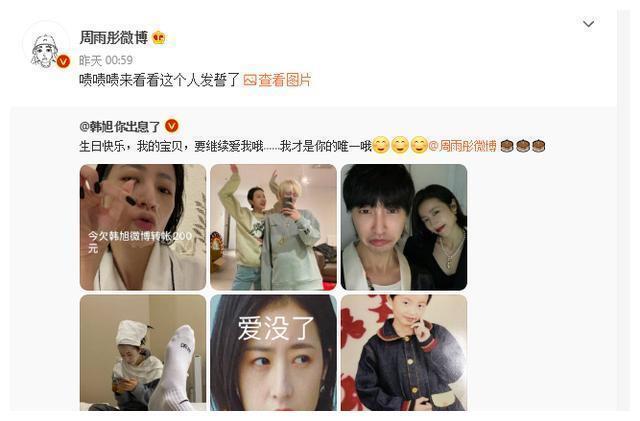Viewport: 640px width, 421px height.
Task: Click the picture icon before 查看图片
Action: (x=250, y=80)
